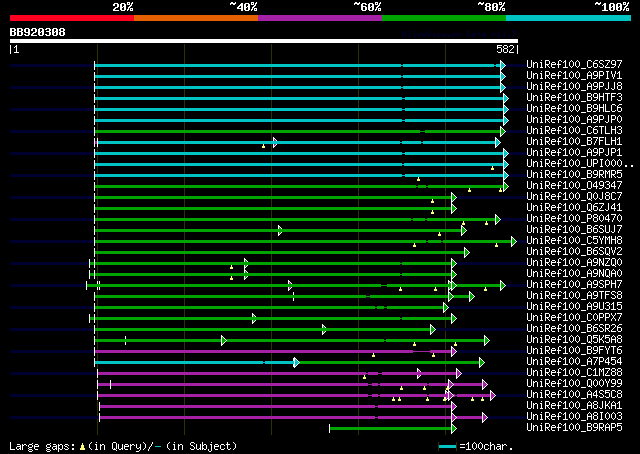The width and height of the screenshot is (640, 454).
Task: Click the BB920308 query name
Action: click(x=38, y=32)
